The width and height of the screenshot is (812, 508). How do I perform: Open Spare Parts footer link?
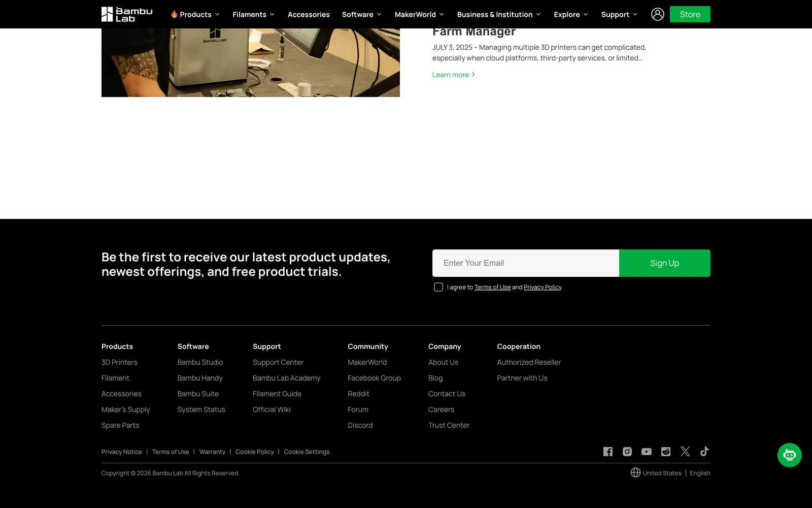tap(120, 425)
